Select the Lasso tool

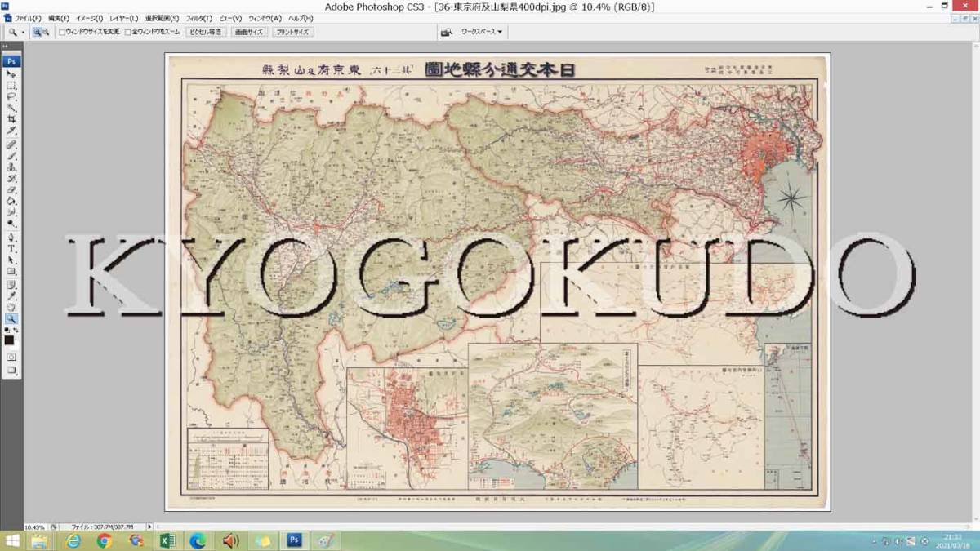click(11, 96)
